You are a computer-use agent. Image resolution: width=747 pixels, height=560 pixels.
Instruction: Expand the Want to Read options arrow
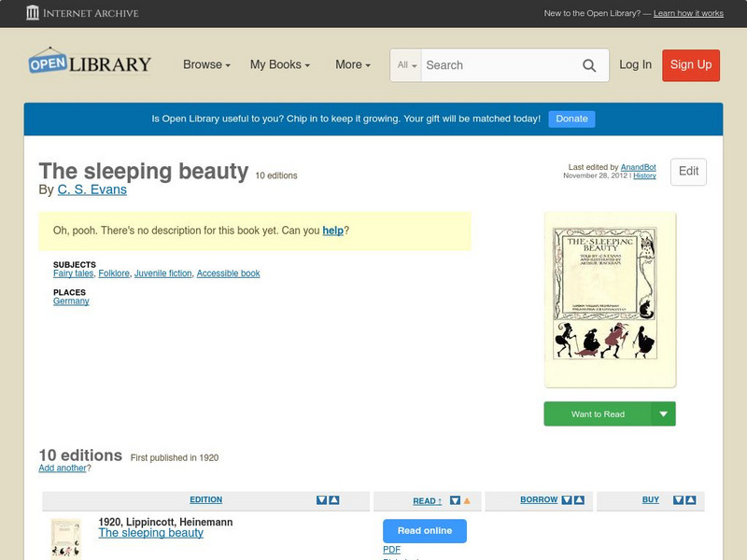[x=663, y=413]
